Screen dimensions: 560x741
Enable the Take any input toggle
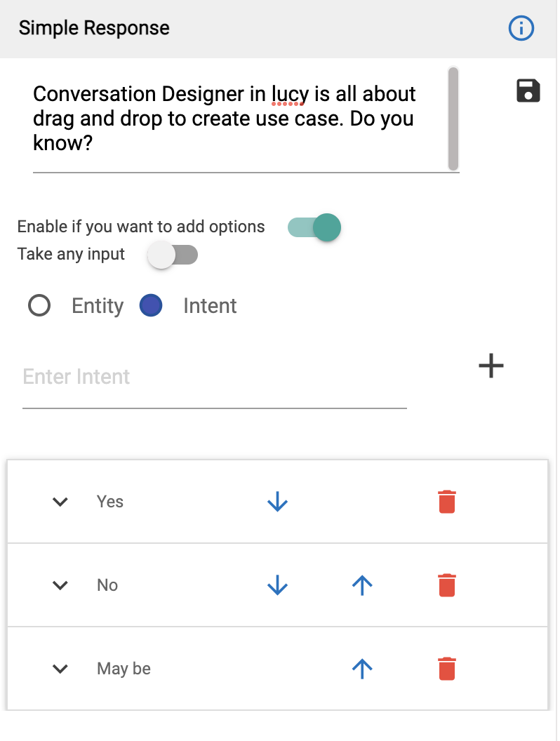click(173, 255)
